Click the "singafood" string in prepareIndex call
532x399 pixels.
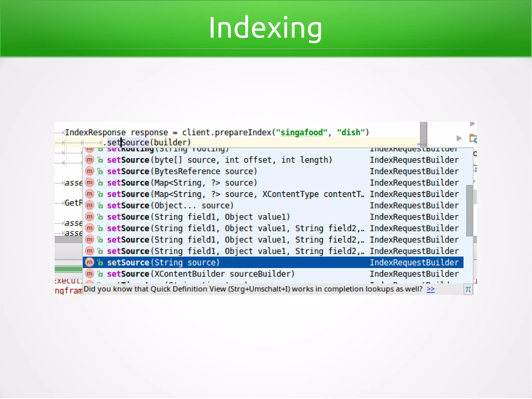(301, 133)
